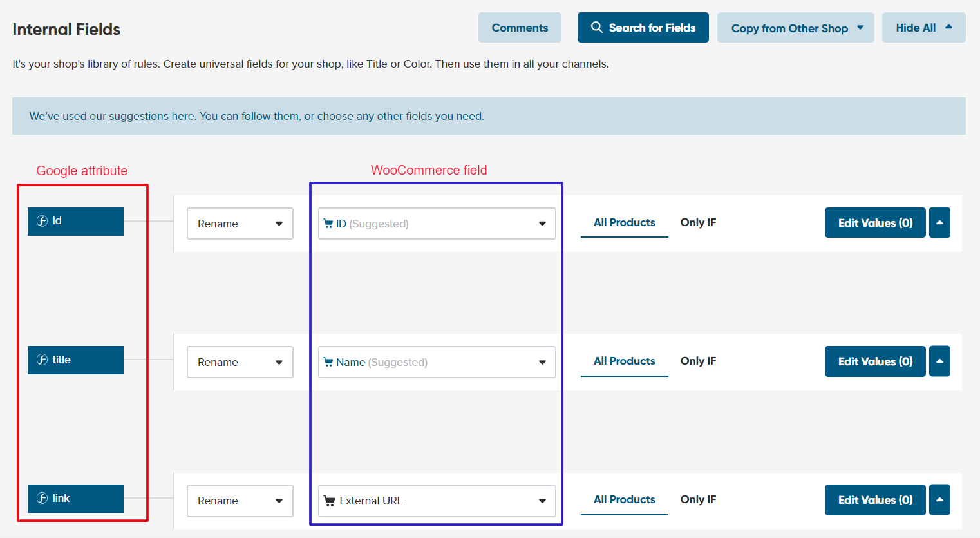The width and height of the screenshot is (980, 538).
Task: Open the Comments panel
Action: click(x=520, y=28)
